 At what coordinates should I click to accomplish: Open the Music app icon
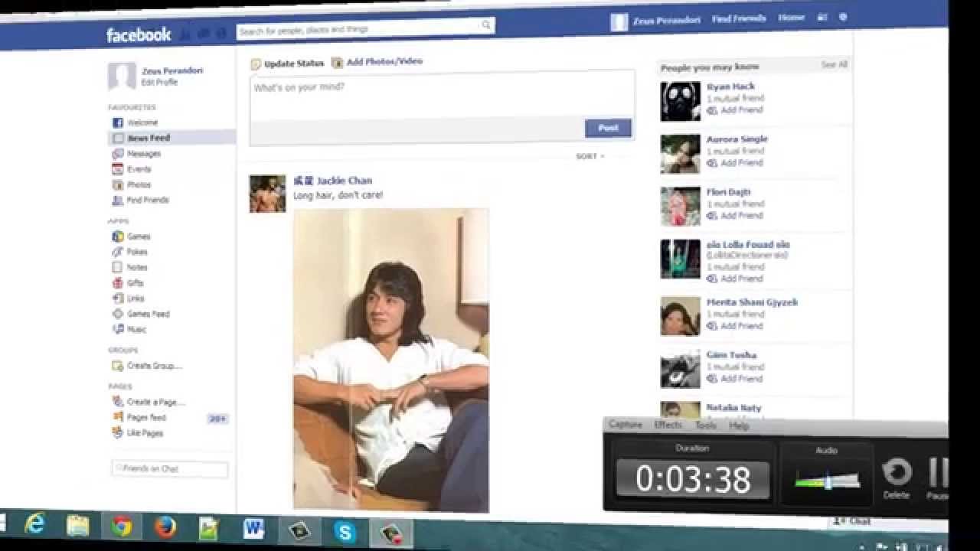(118, 329)
